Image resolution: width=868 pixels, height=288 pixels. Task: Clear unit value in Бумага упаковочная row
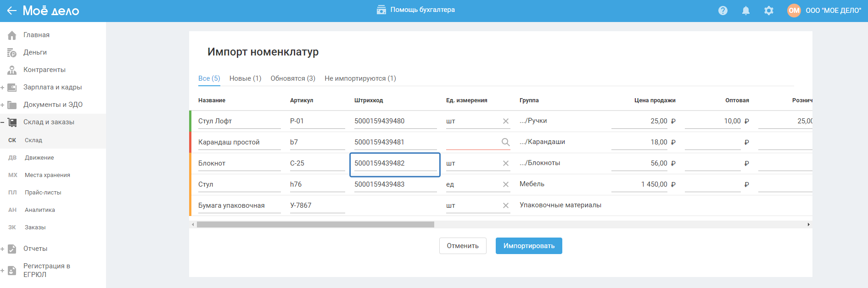[505, 205]
